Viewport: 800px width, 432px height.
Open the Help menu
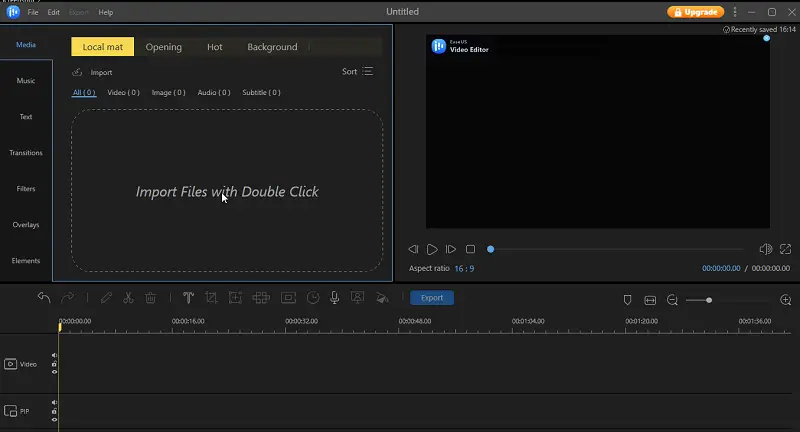(106, 12)
